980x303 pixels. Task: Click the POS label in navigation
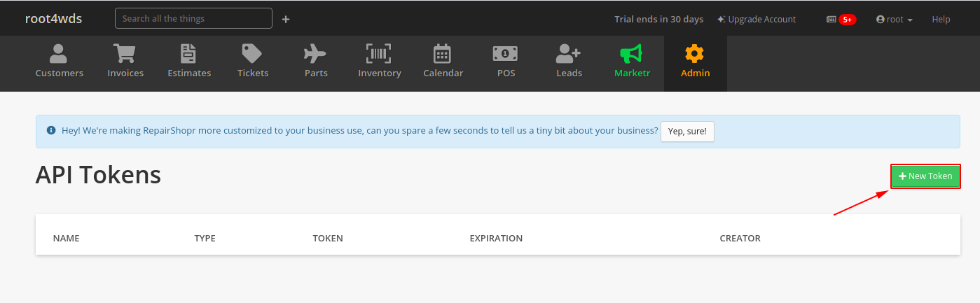tap(506, 73)
